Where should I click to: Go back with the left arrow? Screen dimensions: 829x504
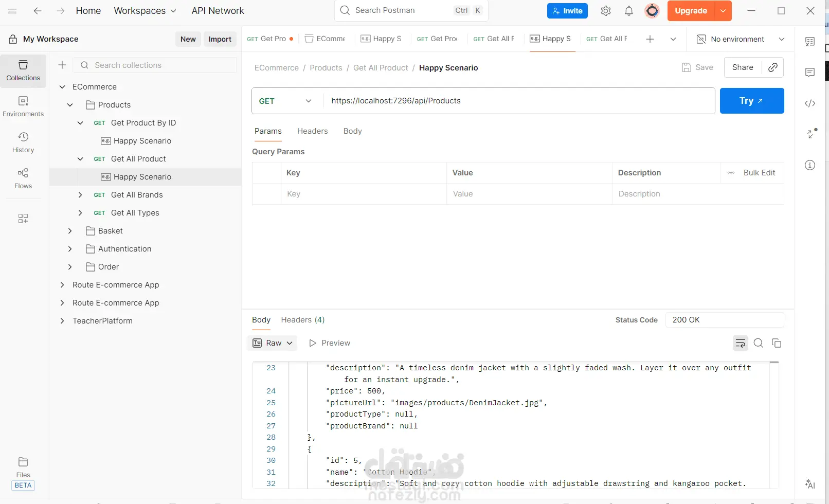tap(38, 11)
